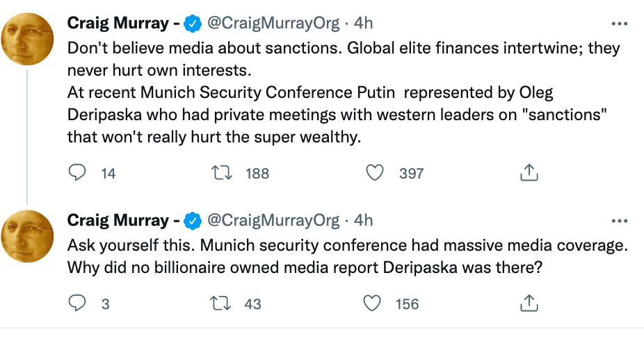Click the verified badge on the second tweet
644x339 pixels.
[x=193, y=222]
